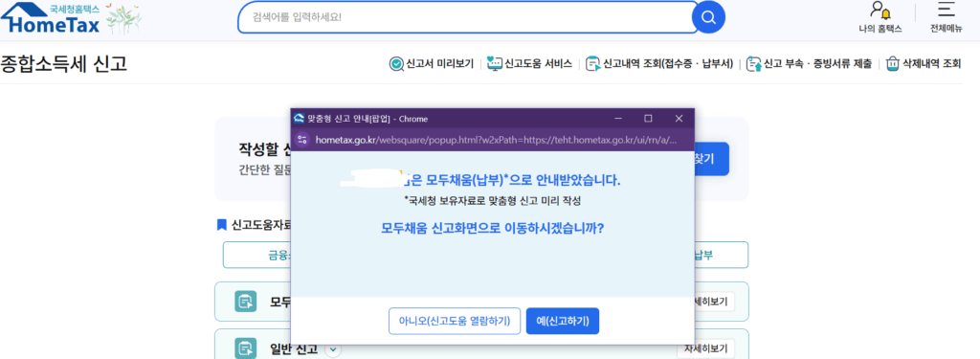The image size is (980, 359).
Task: Click the 일반 신고 document icon
Action: click(246, 348)
